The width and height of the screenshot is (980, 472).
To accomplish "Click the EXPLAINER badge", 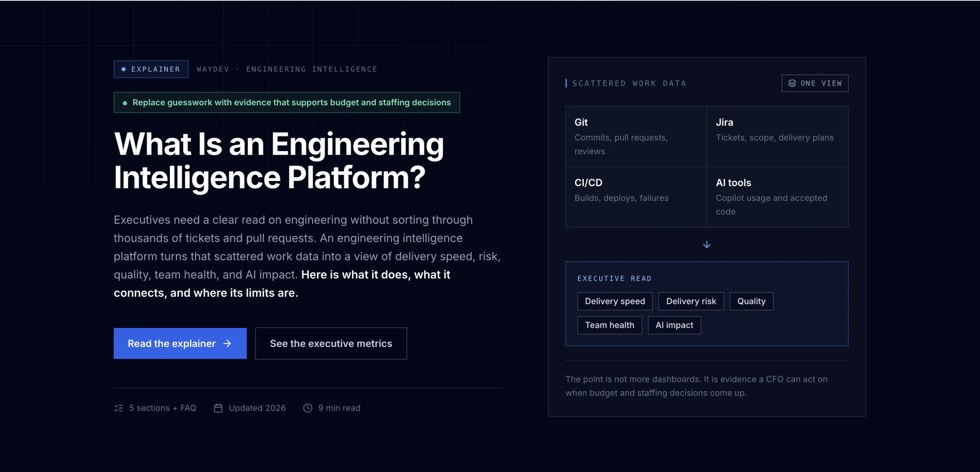I will (151, 69).
